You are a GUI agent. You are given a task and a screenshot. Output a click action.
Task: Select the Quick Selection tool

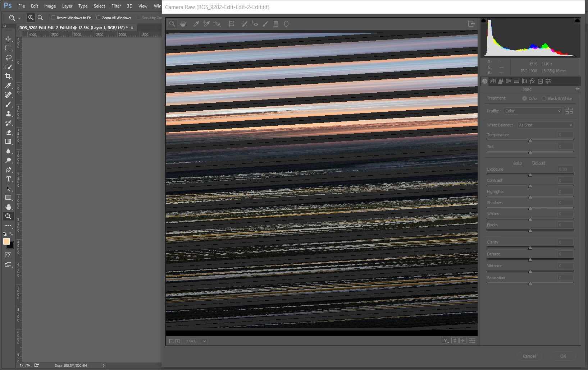pos(8,67)
